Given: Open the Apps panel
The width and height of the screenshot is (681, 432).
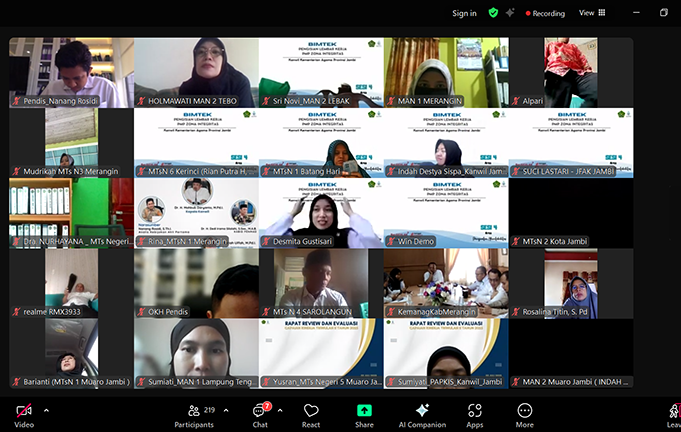Looking at the screenshot, I should (475, 414).
